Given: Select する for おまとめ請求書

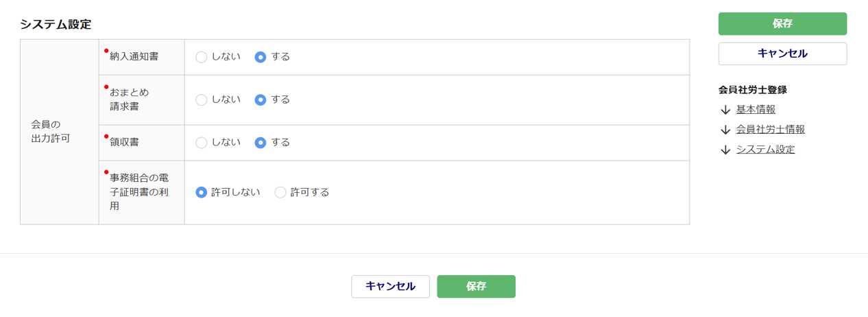Looking at the screenshot, I should click(x=261, y=100).
